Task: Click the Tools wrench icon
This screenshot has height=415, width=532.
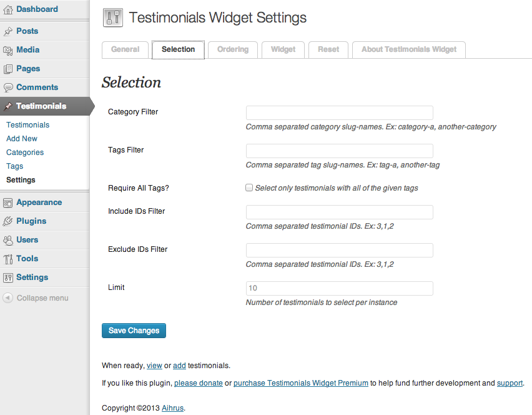Action: tap(7, 259)
